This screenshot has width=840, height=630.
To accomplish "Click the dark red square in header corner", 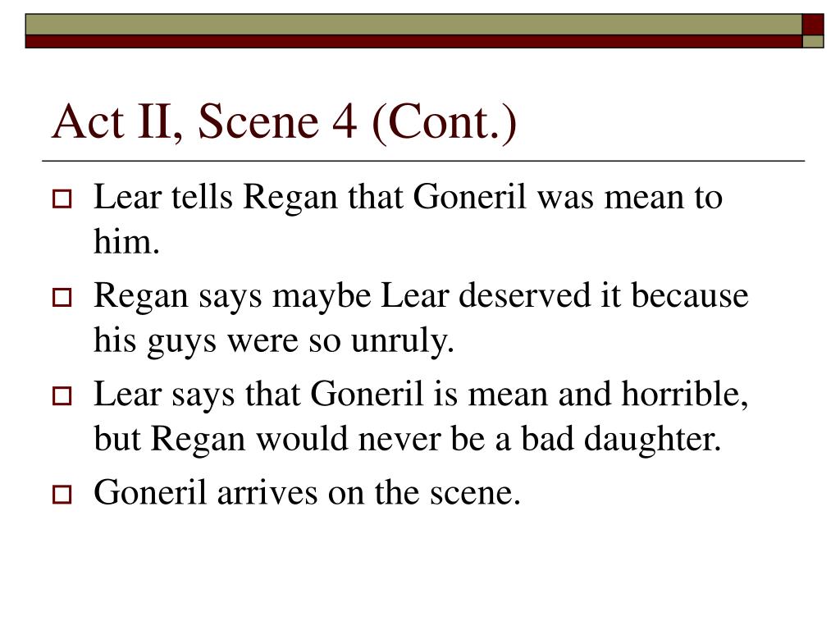I will click(813, 25).
